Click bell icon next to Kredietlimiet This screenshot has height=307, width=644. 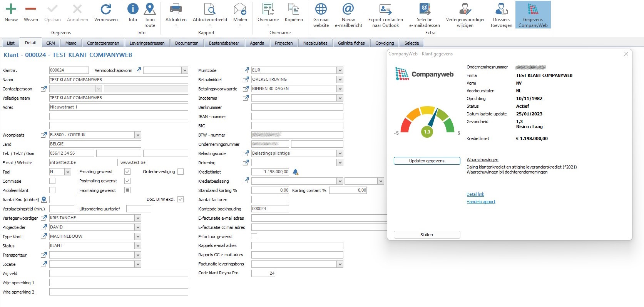click(x=295, y=172)
